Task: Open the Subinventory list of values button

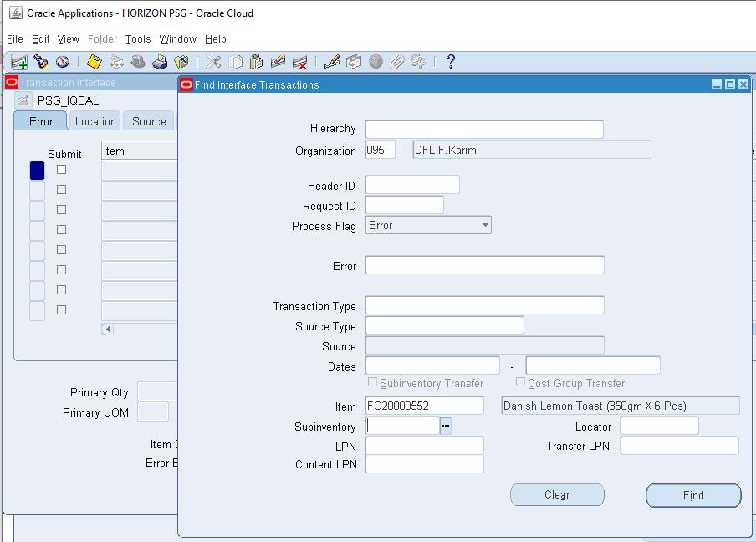Action: [446, 426]
